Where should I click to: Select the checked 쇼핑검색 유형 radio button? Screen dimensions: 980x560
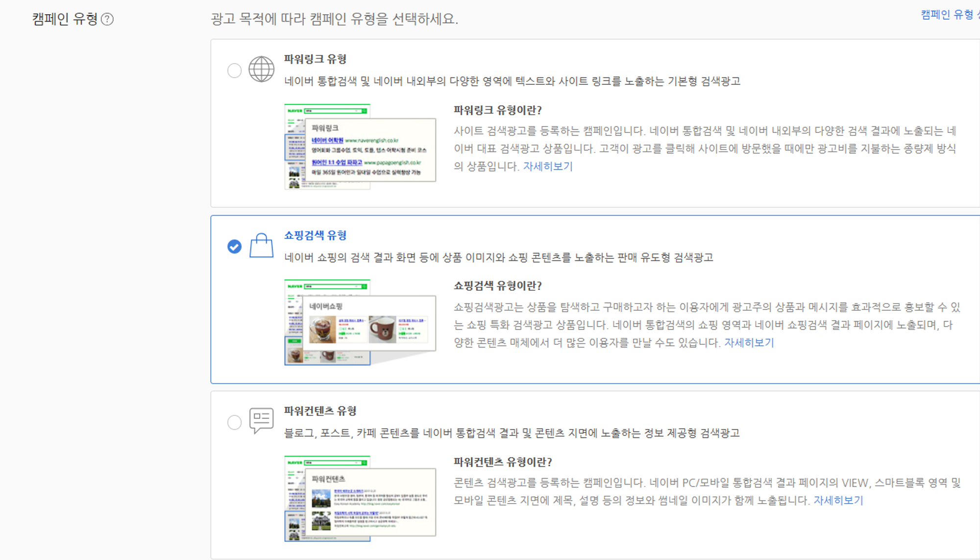[235, 246]
